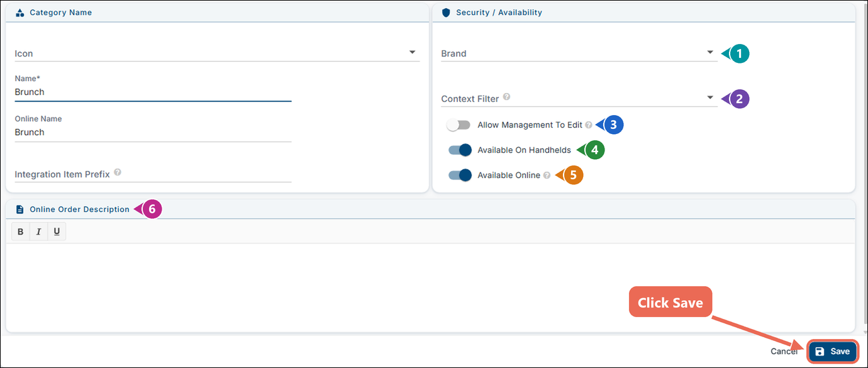Click the Online Order Description heading text
This screenshot has width=868, height=368.
click(80, 209)
